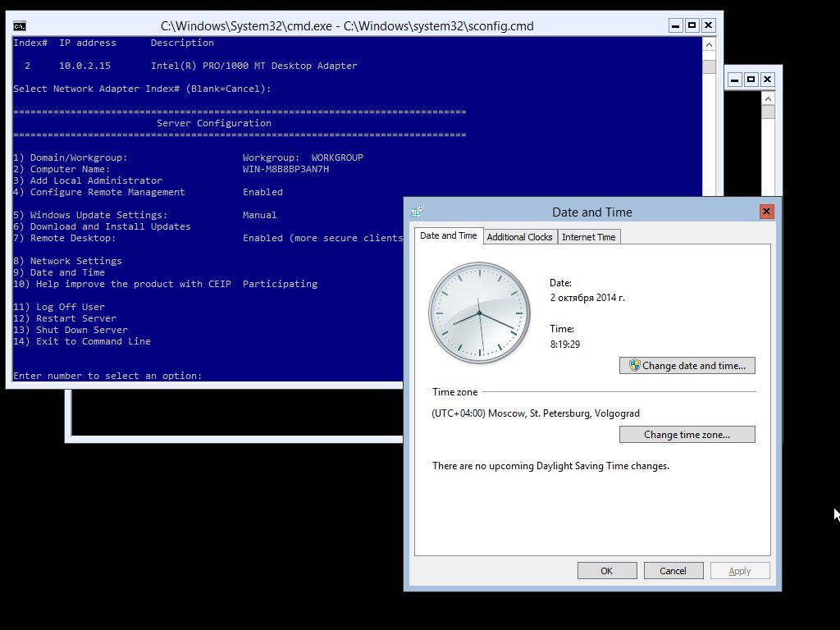Click '2) Computer Name:' line
The height and width of the screenshot is (630, 840).
62,169
